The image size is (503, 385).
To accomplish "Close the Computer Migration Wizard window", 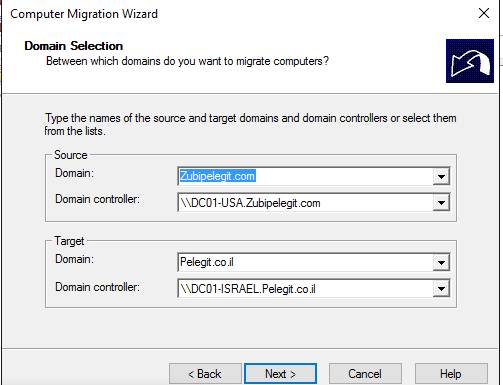I will 484,13.
